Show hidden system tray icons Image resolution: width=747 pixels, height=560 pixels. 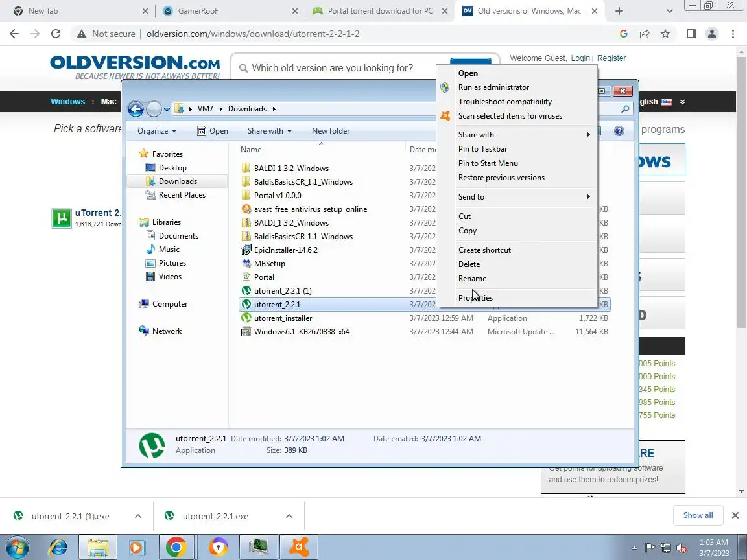click(634, 548)
